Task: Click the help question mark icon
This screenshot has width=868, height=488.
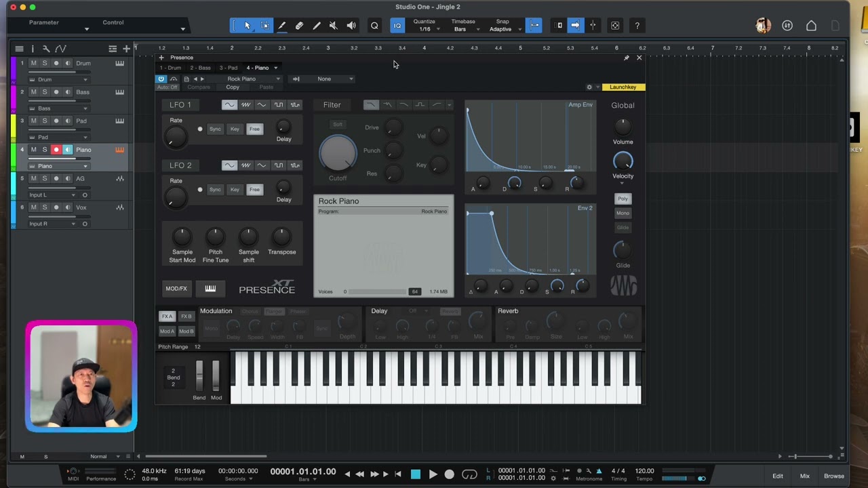Action: point(637,26)
